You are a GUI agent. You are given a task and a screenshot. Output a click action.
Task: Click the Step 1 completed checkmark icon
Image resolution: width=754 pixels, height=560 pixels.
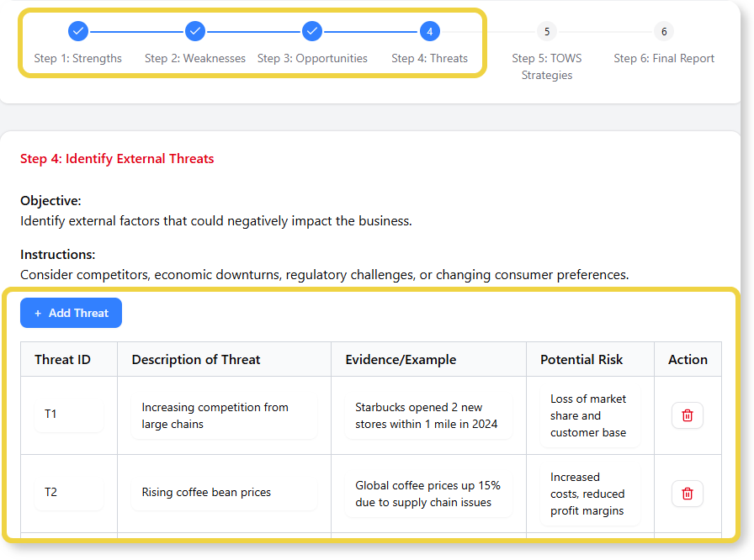pos(77,30)
